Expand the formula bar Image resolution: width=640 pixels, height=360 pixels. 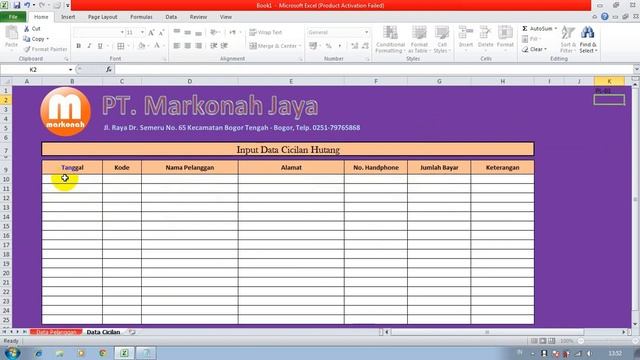pyautogui.click(x=636, y=69)
